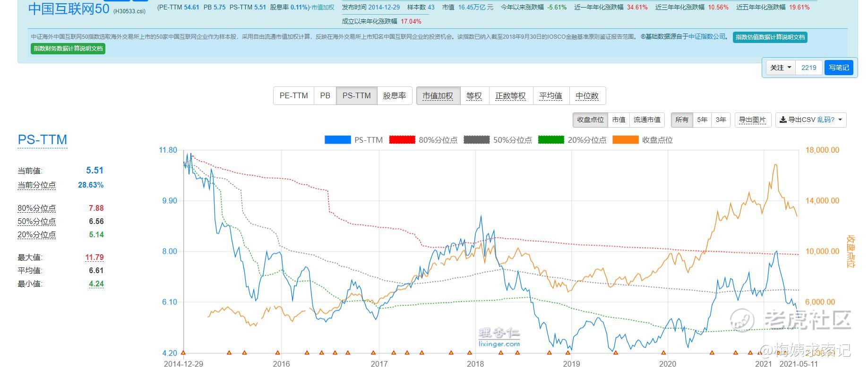Choose 正数等权 weighting method
The image size is (868, 370).
511,96
